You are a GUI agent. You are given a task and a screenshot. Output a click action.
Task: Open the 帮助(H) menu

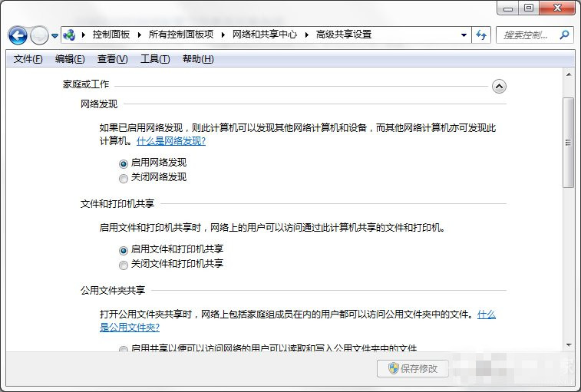click(198, 59)
